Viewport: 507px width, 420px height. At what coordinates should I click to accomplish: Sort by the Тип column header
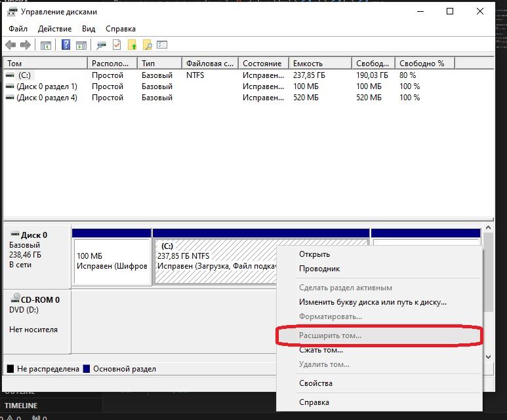(159, 64)
